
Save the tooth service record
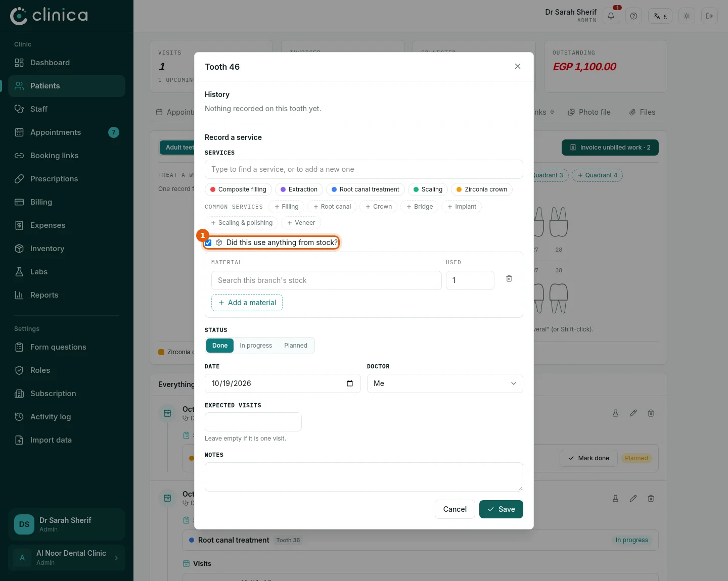tap(501, 509)
